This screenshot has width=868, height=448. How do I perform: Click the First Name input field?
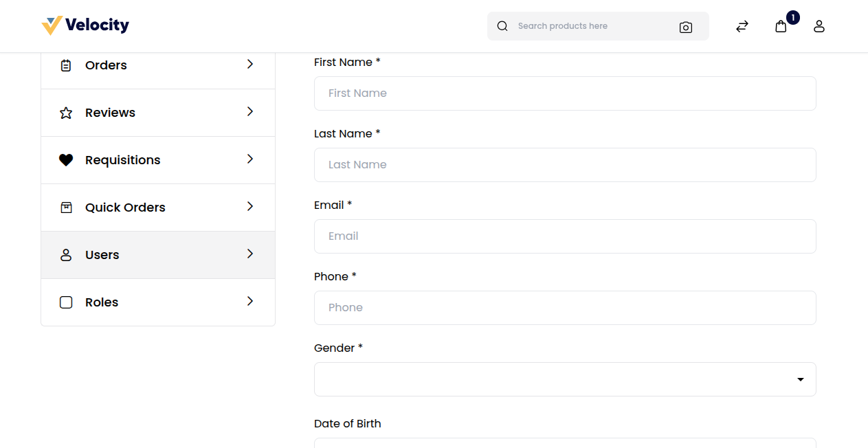pos(565,93)
